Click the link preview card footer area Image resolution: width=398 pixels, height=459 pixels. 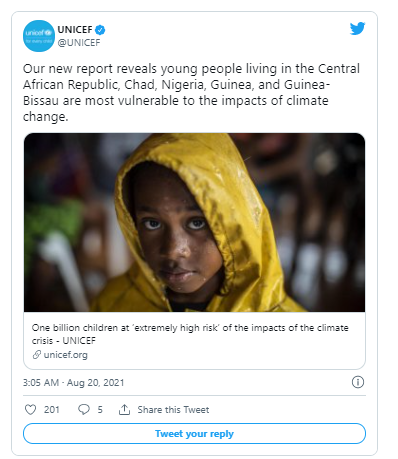point(194,340)
